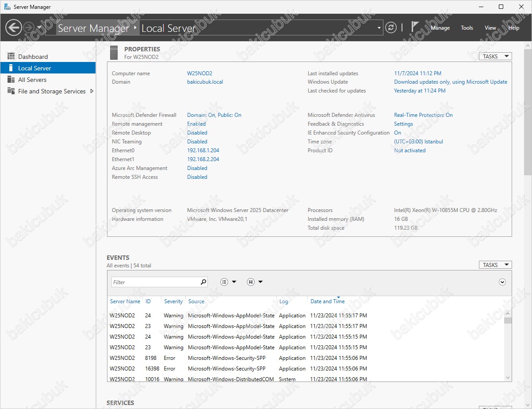The width and height of the screenshot is (532, 409).
Task: Click the Remote Desktop Disabled link
Action: pos(197,133)
